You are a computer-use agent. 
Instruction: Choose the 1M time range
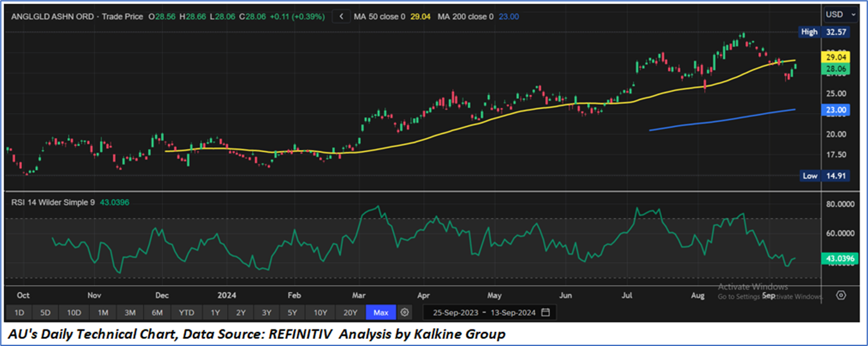point(103,313)
